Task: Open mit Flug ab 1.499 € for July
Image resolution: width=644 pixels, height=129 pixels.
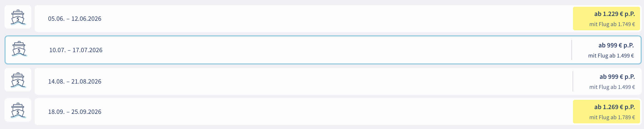Action: (611, 56)
